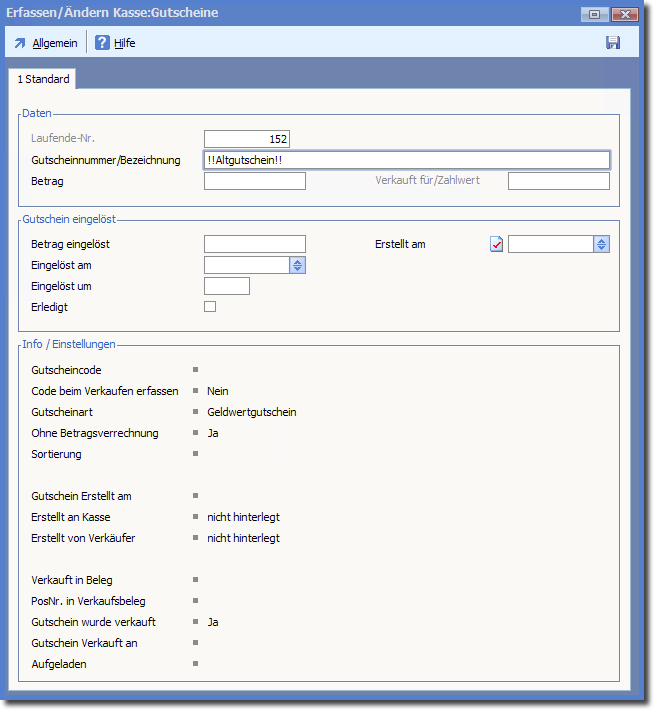Click the checkmark document icon beside Erstellt am
Image resolution: width=654 pixels, height=710 pixels.
coord(497,244)
